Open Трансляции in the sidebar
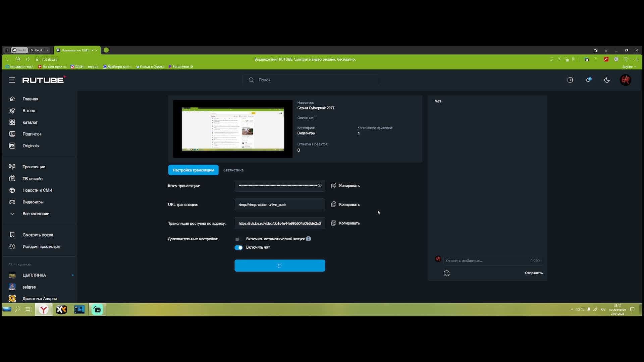644x362 pixels. tap(34, 167)
